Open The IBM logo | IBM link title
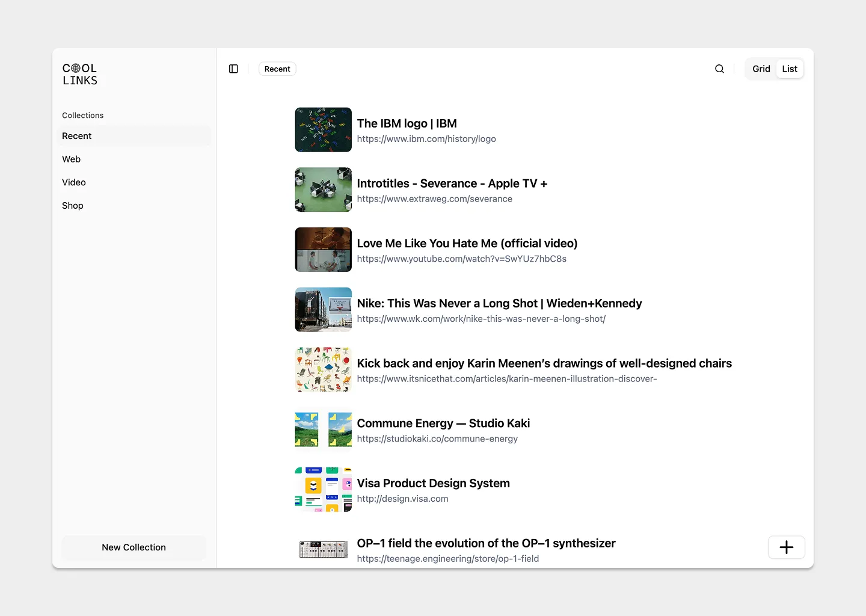The height and width of the screenshot is (616, 866). click(407, 123)
